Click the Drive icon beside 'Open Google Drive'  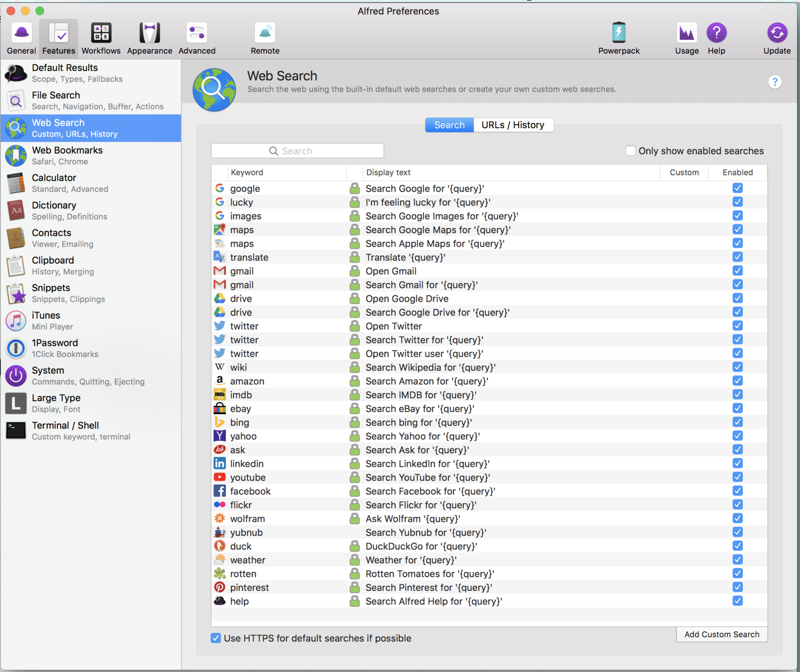(220, 298)
